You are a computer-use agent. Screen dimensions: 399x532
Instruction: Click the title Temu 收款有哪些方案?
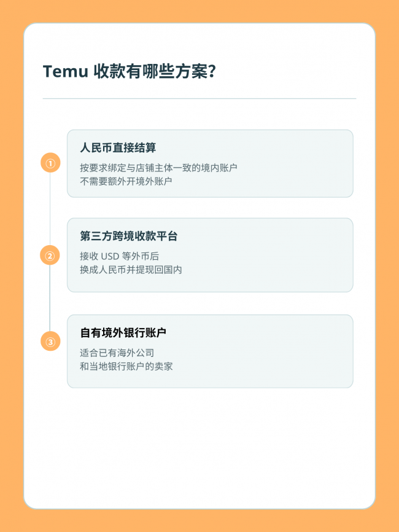(x=129, y=71)
